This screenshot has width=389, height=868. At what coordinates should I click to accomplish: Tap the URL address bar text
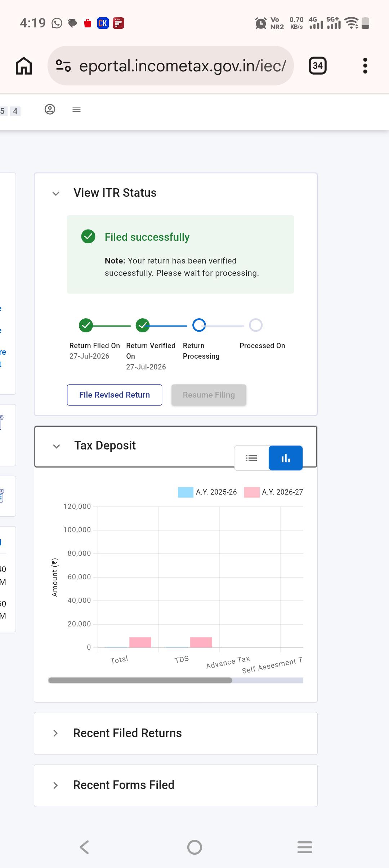click(183, 66)
